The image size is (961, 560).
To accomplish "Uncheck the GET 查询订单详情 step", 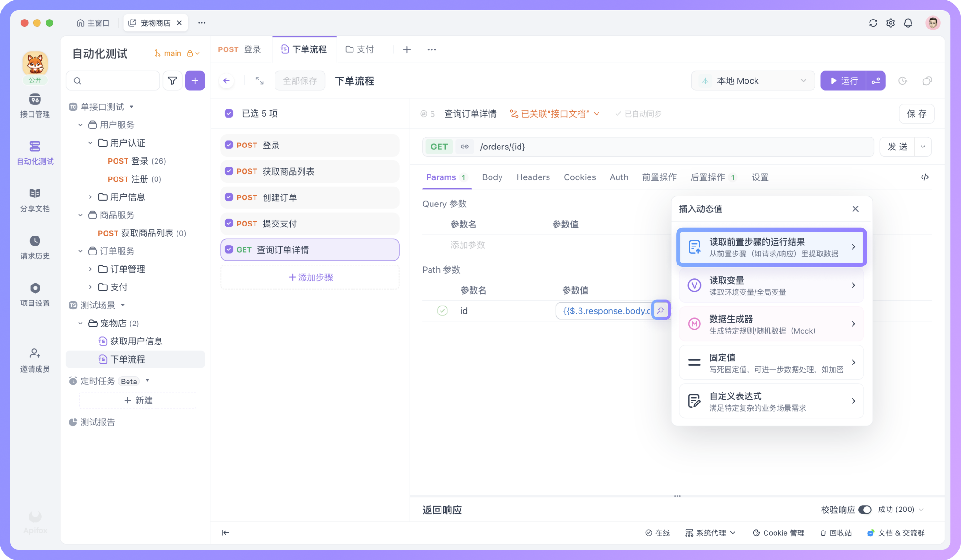I will pyautogui.click(x=229, y=249).
